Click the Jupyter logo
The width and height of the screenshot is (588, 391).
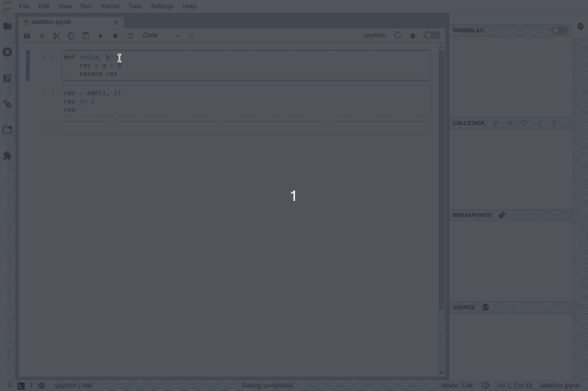[x=7, y=6]
